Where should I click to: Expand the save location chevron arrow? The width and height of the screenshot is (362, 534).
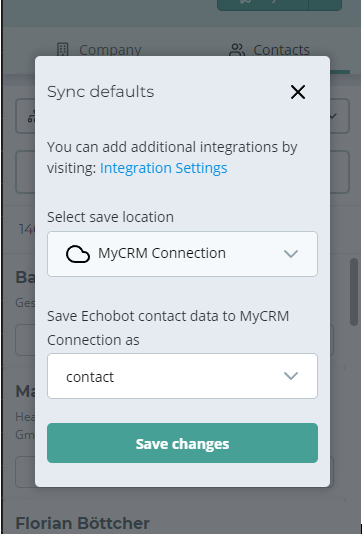[291, 254]
